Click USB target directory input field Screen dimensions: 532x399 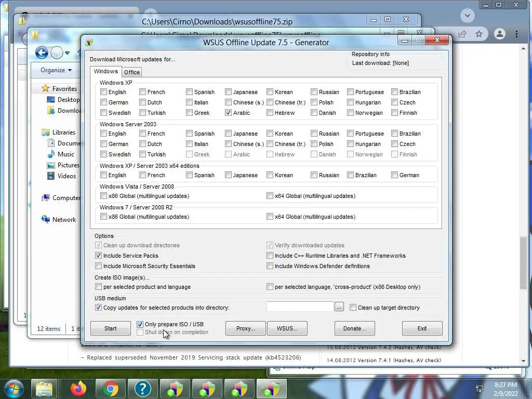(x=300, y=307)
